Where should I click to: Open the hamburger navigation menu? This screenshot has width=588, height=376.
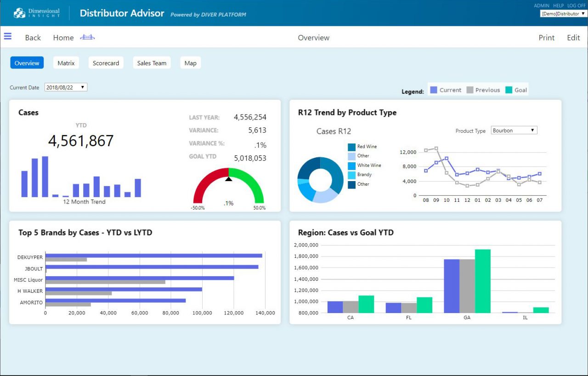pos(8,36)
